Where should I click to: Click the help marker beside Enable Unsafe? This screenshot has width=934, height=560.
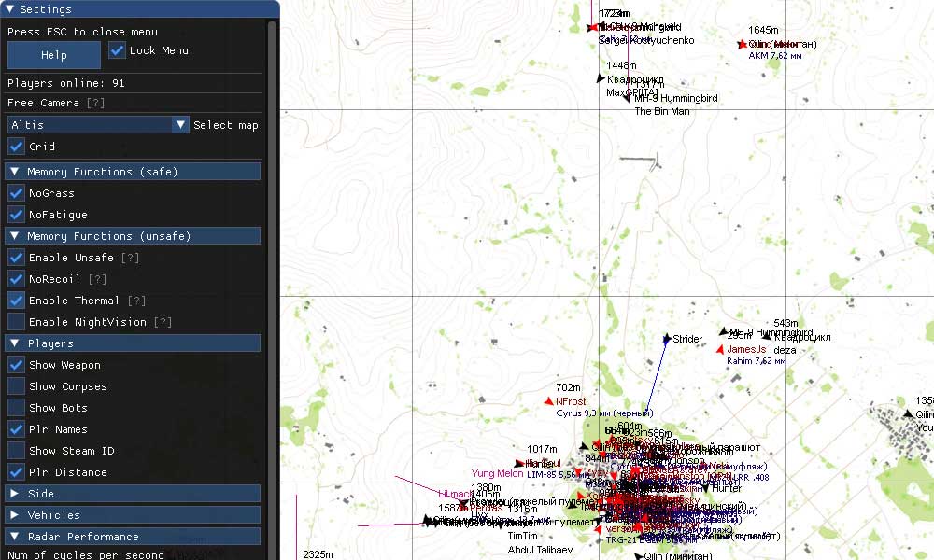[130, 258]
